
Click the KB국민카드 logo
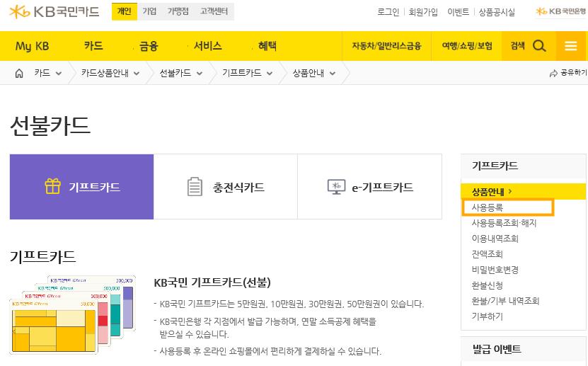(x=54, y=11)
